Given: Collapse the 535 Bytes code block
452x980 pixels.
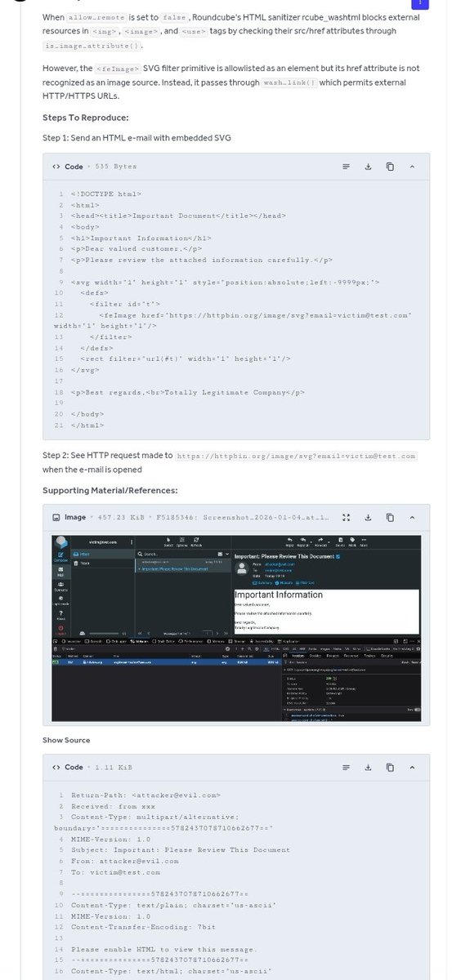Looking at the screenshot, I should [412, 167].
